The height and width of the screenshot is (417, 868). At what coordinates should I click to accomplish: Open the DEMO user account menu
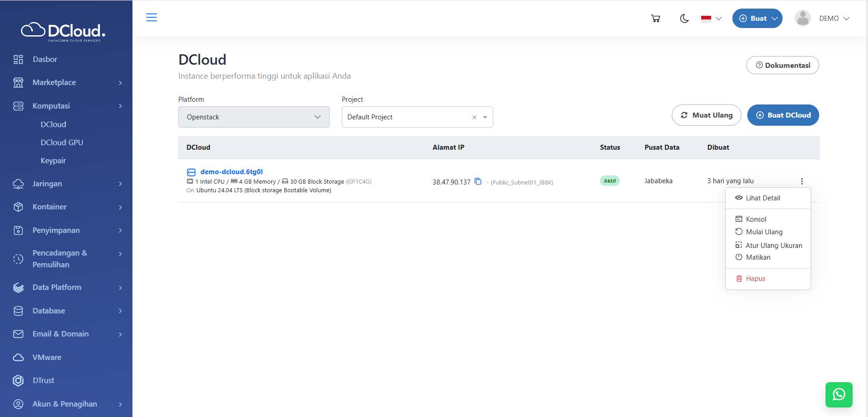[822, 19]
